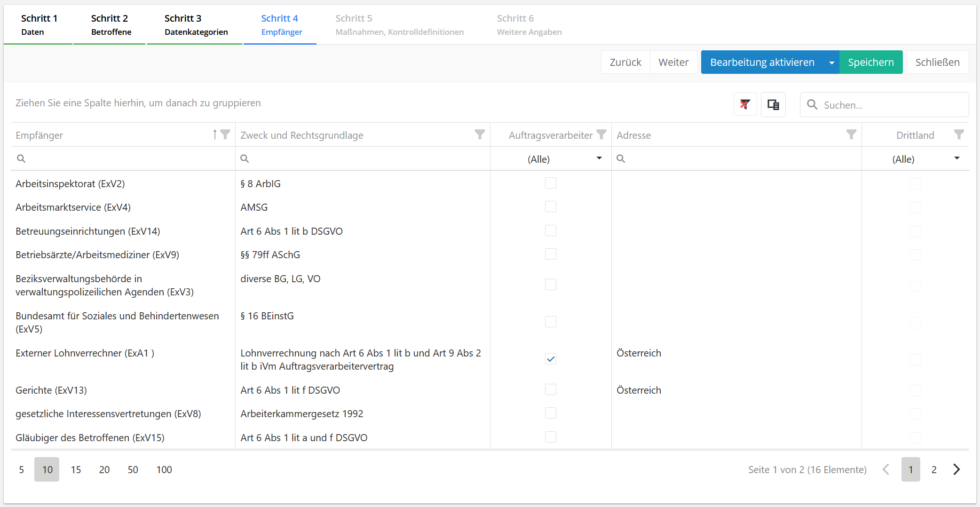Open the column chooser icon
The height and width of the screenshot is (507, 980).
[773, 104]
